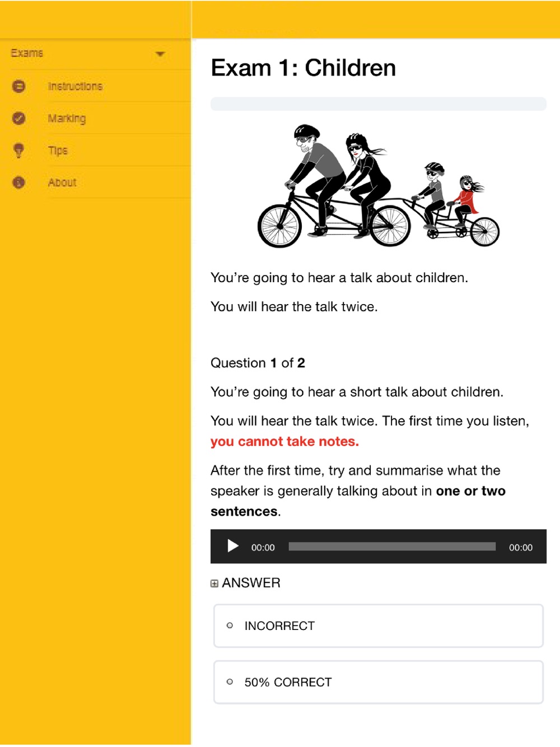Open the Exams menu label
560x747 pixels.
pos(27,53)
